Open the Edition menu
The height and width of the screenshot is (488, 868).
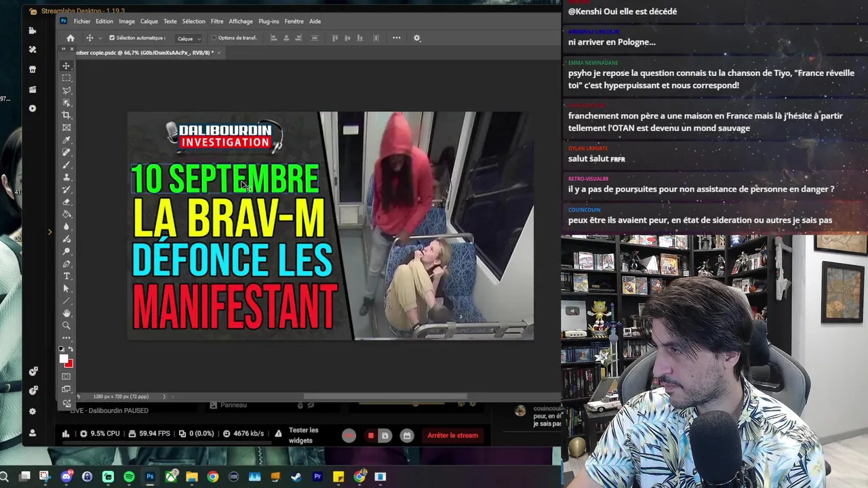(x=104, y=21)
